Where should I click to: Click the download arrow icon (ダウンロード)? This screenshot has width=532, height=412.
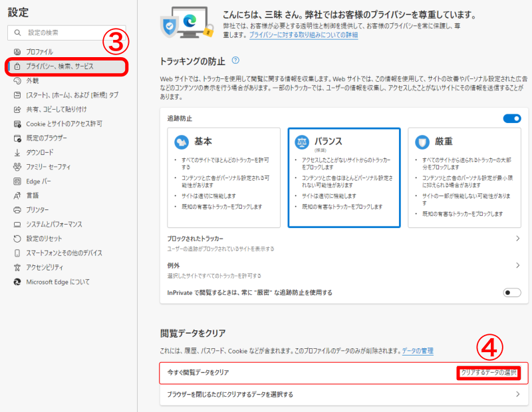17,152
